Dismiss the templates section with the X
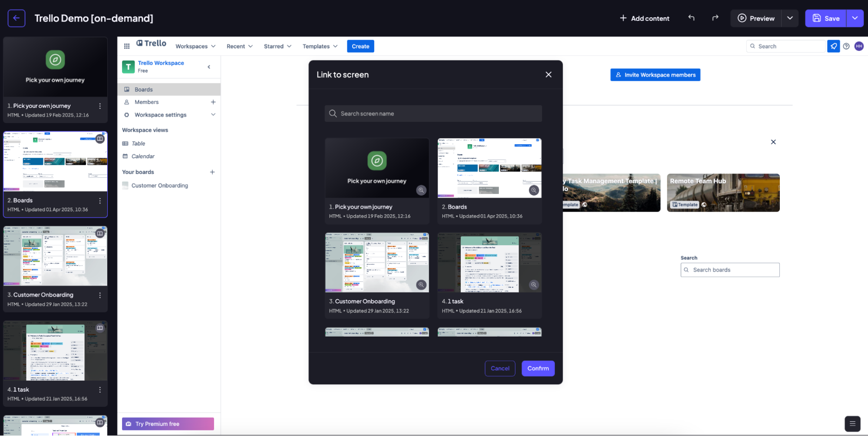 tap(773, 142)
